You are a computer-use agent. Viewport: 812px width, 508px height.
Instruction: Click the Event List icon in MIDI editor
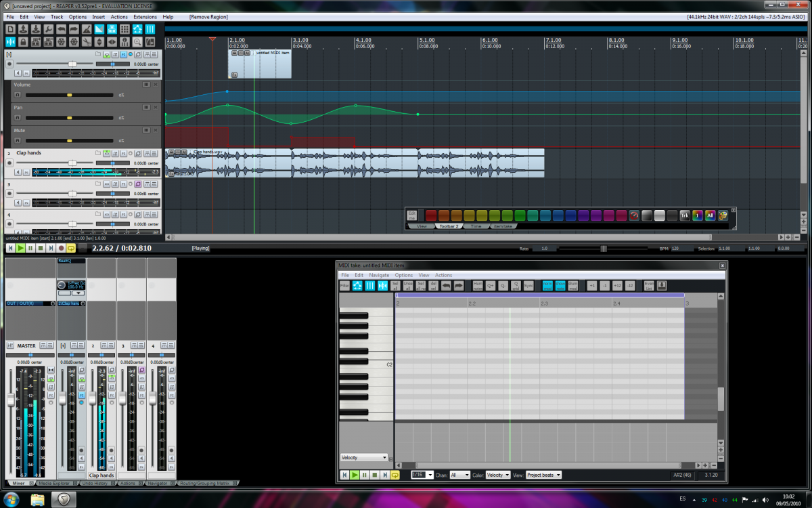649,286
